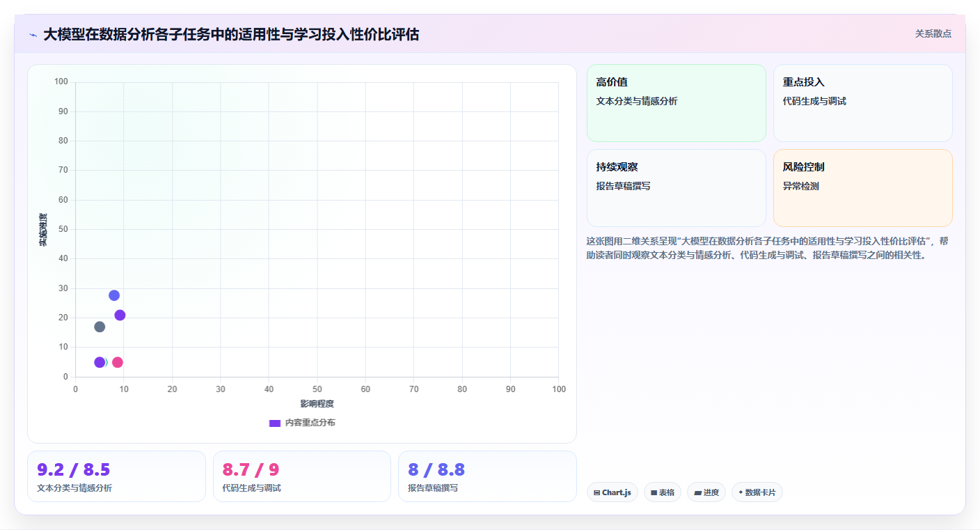Click 代码生成与调试 in the 重点投入 card
Image resolution: width=980 pixels, height=530 pixels.
click(814, 101)
